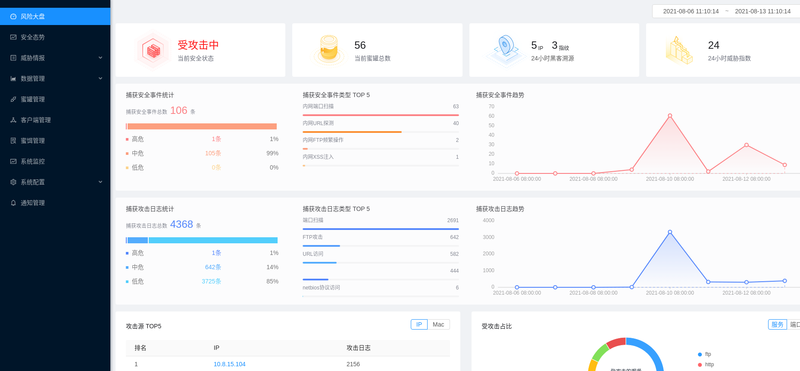Viewport: 800px width, 371px height.
Task: Click the 内网FTP频繁操作 label
Action: coord(323,140)
